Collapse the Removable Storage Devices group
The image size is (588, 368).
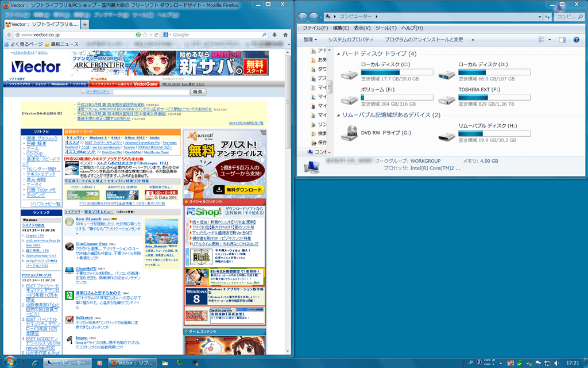(338, 116)
